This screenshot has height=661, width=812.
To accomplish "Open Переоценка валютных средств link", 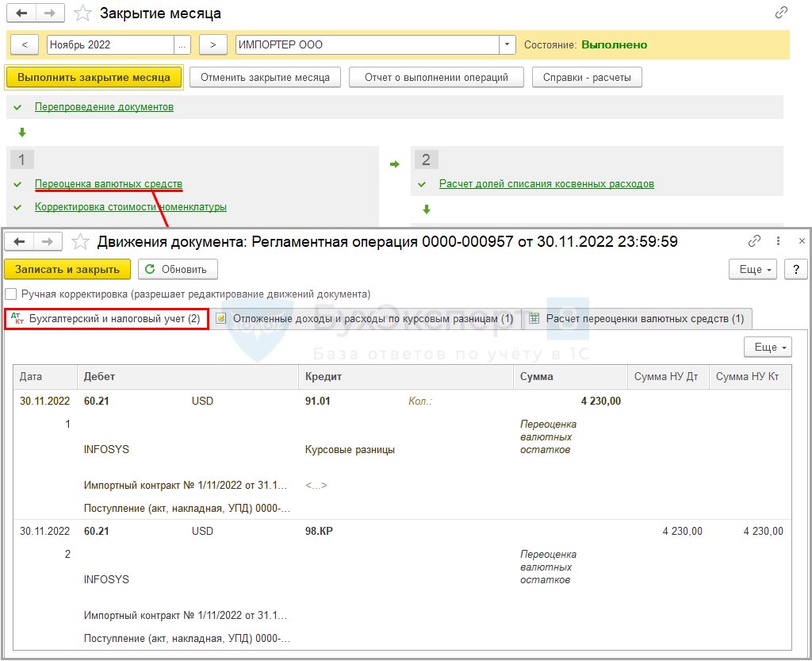I will pyautogui.click(x=109, y=184).
